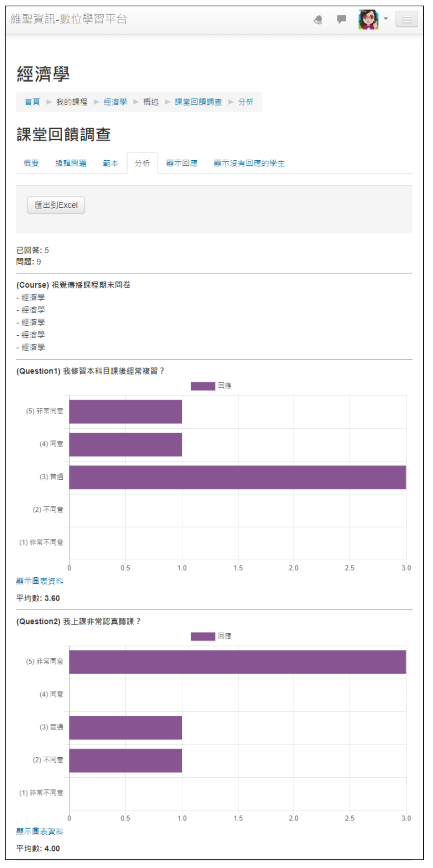Switch to the 概要 tab
The image size is (433, 868).
tap(31, 163)
